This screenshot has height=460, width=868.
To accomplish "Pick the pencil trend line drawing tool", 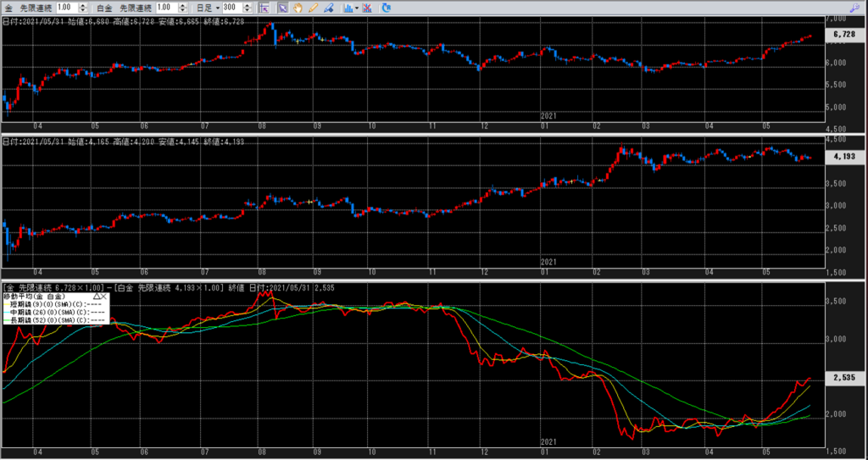I will 313,7.
